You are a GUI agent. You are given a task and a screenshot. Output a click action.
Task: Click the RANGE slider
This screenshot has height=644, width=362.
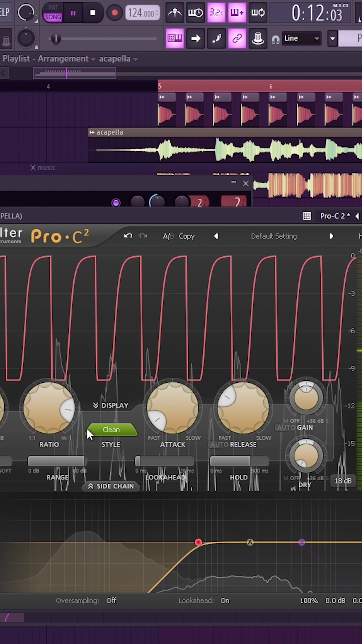57,461
